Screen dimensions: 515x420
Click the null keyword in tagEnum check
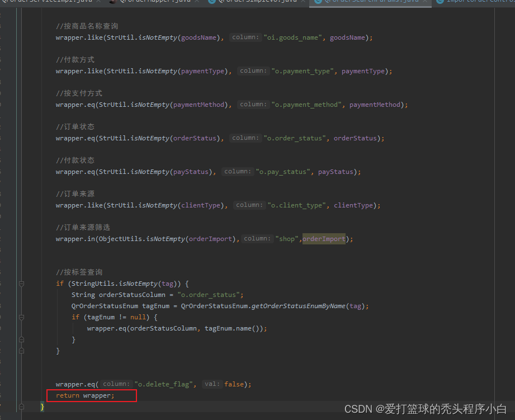click(x=138, y=317)
